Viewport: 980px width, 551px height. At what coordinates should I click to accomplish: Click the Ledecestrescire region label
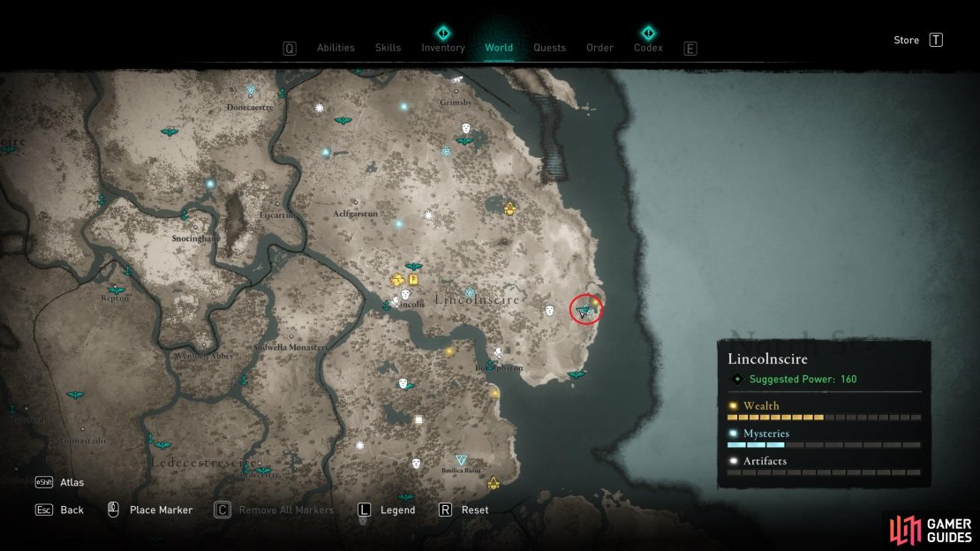pyautogui.click(x=203, y=463)
